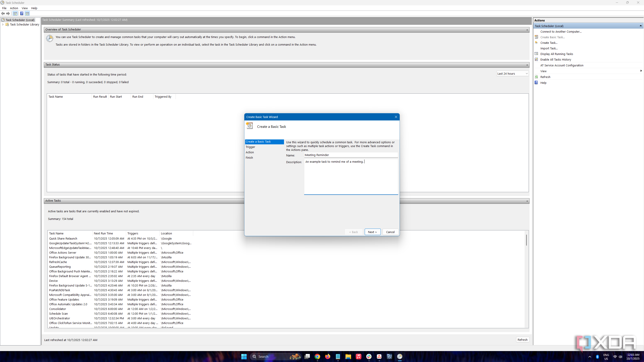Expand the Task Scheduler Library tree node
644x362 pixels.
[3, 25]
